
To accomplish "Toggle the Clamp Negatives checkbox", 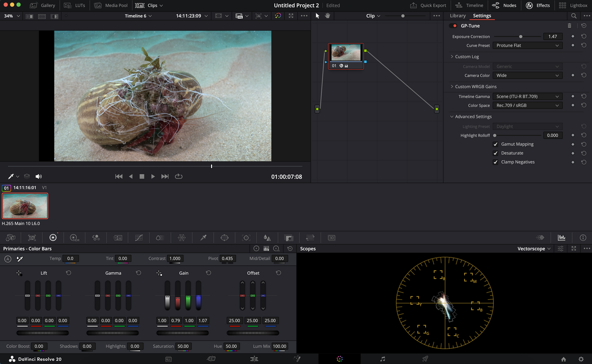I will (x=495, y=162).
